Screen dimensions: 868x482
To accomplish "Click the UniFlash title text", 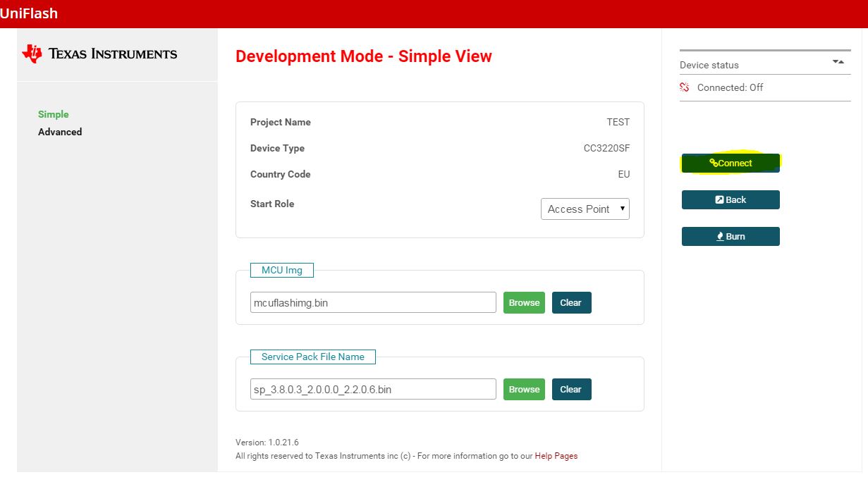I will coord(30,13).
